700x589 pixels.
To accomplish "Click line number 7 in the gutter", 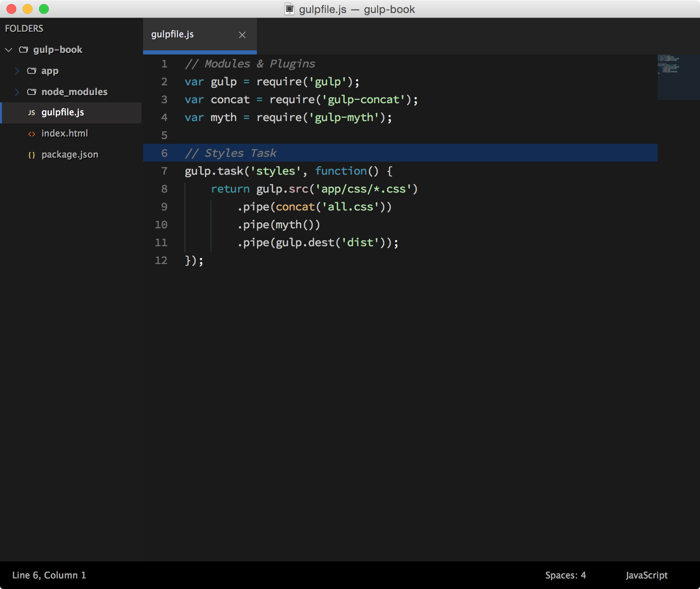I will [164, 171].
